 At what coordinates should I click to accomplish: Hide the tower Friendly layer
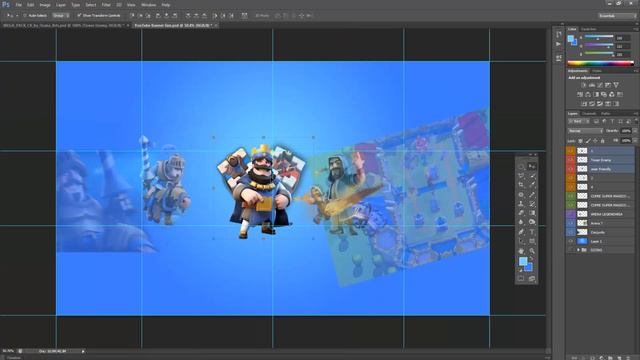(x=570, y=169)
